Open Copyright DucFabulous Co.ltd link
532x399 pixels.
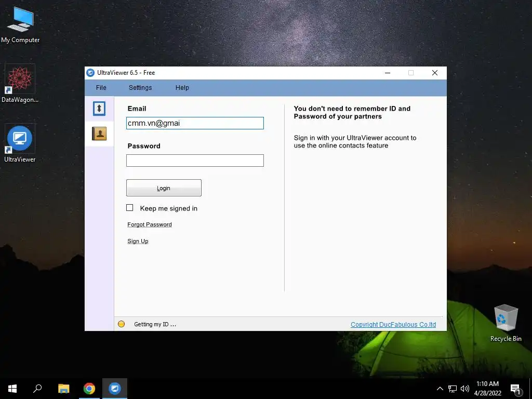(x=393, y=324)
